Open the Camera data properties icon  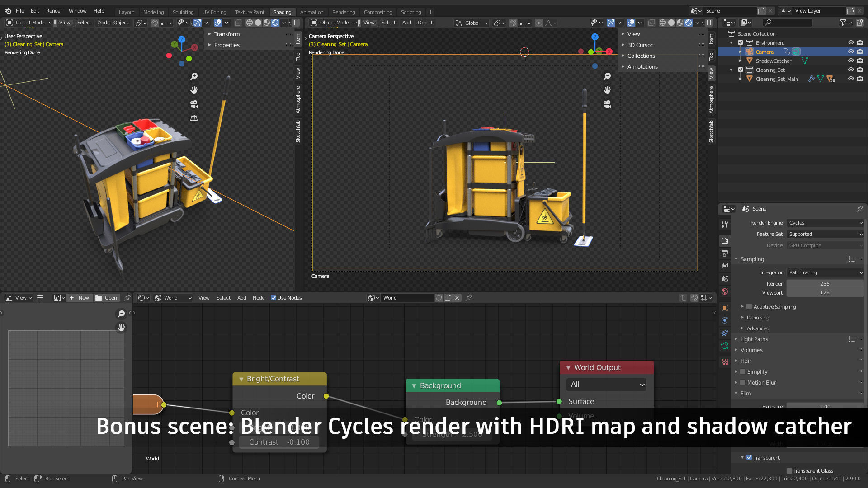pos(725,346)
